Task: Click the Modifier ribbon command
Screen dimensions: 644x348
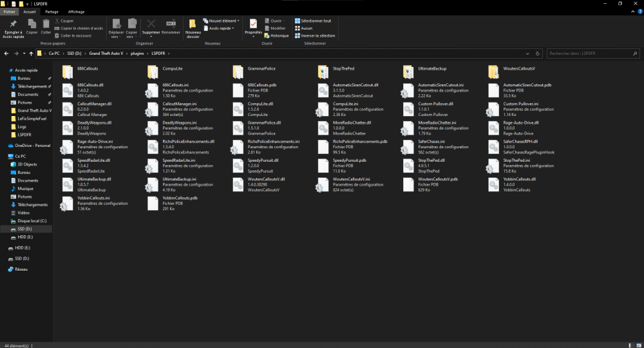Action: click(275, 28)
